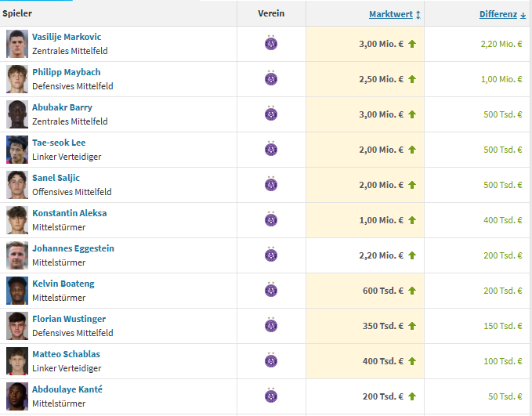Click Florian Wustinger's portrait photo
This screenshot has height=416, width=532.
point(17,326)
